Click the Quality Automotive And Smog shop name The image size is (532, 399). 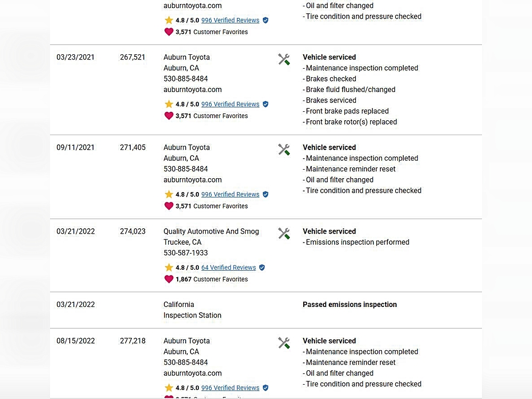click(x=211, y=231)
